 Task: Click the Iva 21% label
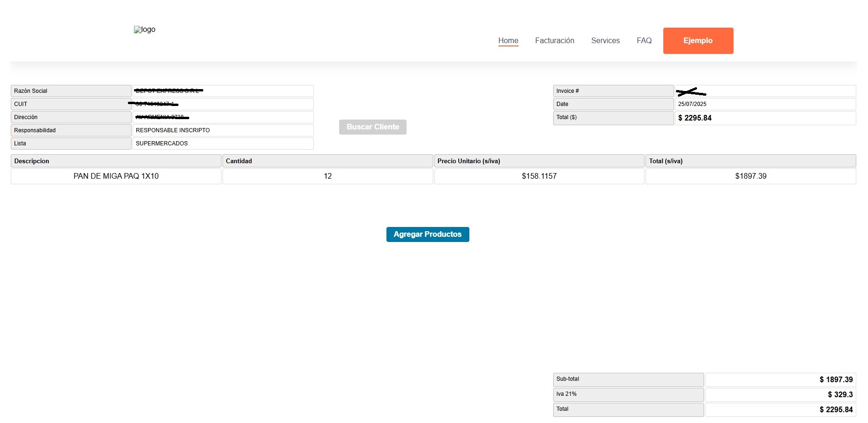pos(629,395)
